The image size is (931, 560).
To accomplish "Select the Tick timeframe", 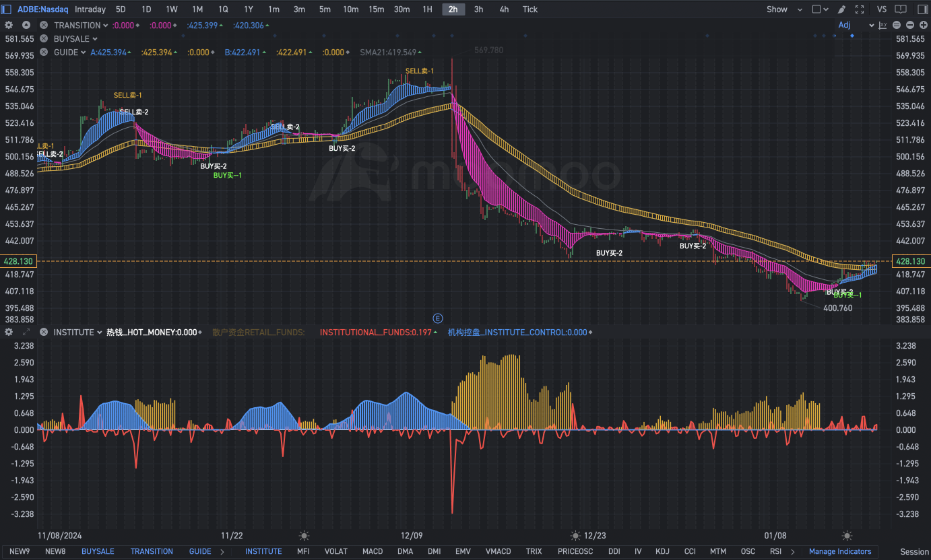I will 530,9.
